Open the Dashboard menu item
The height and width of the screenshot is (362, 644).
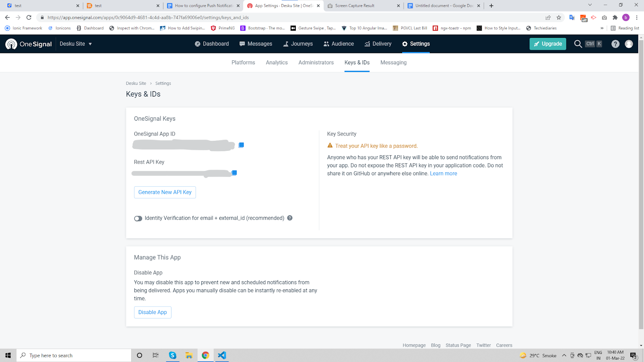pyautogui.click(x=212, y=44)
